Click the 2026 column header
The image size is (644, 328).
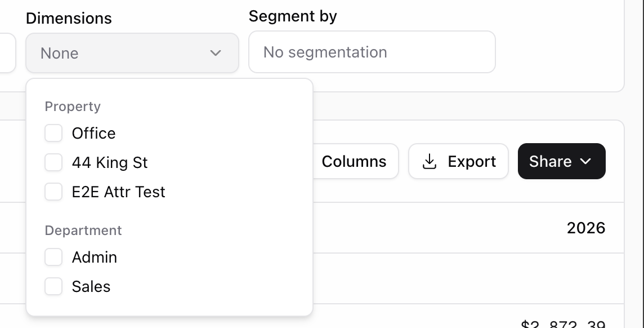pyautogui.click(x=586, y=228)
